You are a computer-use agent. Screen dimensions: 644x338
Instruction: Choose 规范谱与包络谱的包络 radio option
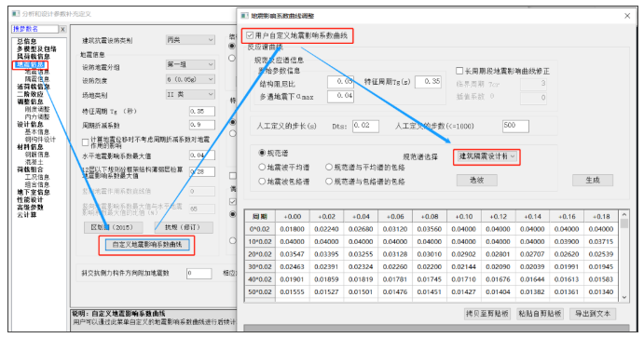[x=329, y=181]
